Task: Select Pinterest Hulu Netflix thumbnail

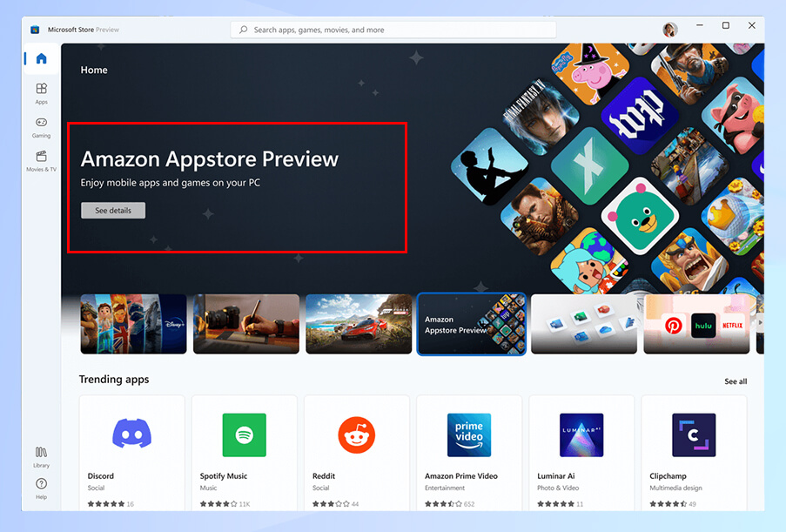Action: click(x=696, y=324)
